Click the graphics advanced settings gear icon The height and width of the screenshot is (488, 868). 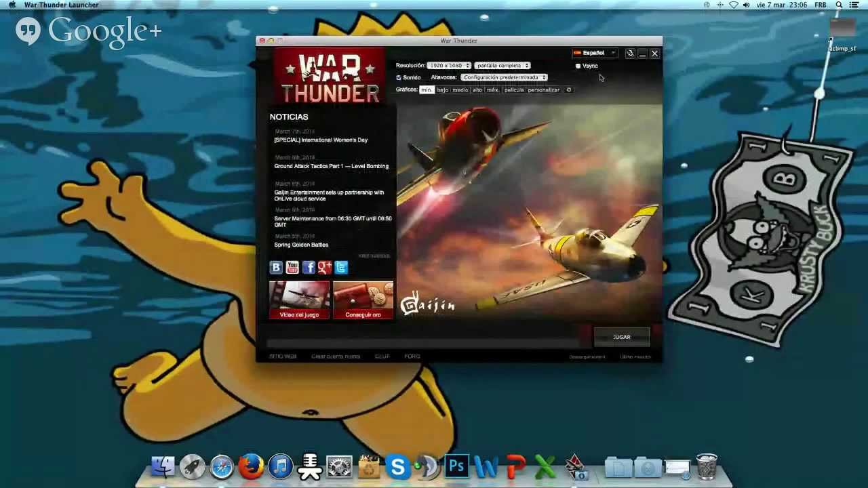coord(569,89)
